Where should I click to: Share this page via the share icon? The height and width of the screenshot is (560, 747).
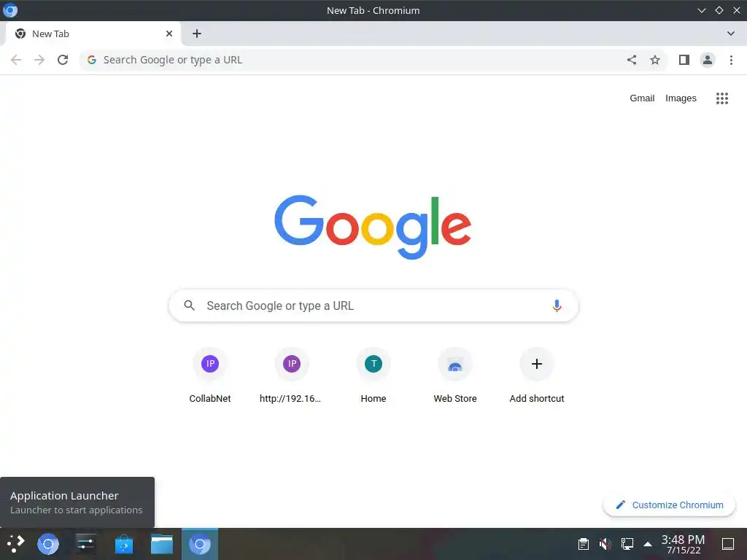631,60
